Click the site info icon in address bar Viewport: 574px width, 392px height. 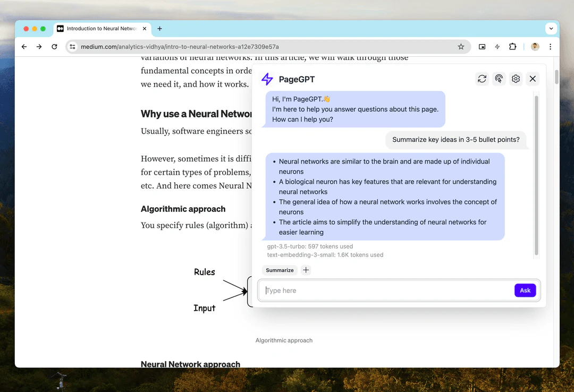coord(72,47)
